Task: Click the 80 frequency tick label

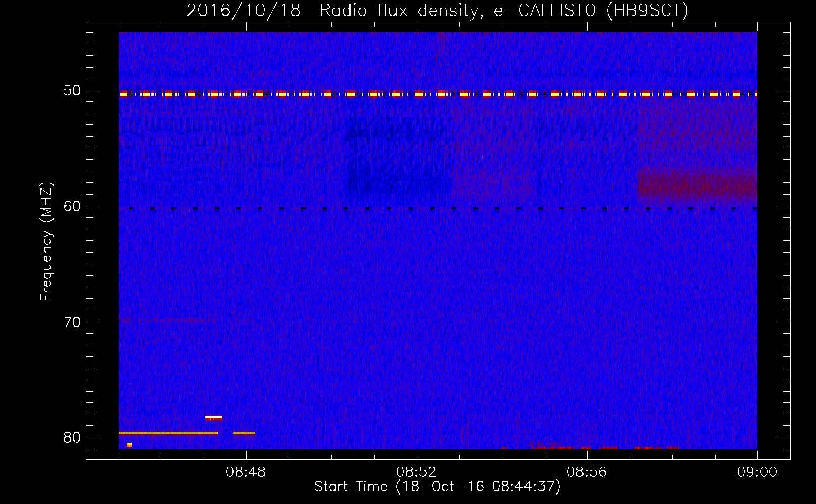Action: pos(72,437)
